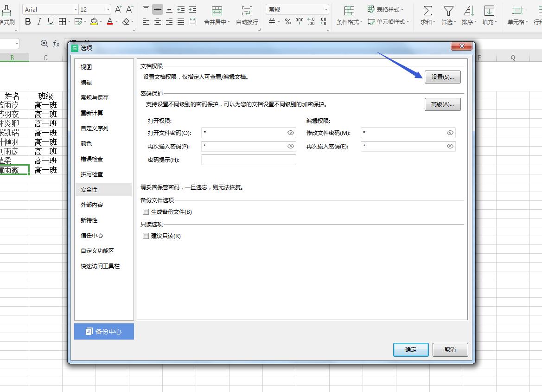Show the open file password characters
The height and width of the screenshot is (392, 542).
[291, 133]
